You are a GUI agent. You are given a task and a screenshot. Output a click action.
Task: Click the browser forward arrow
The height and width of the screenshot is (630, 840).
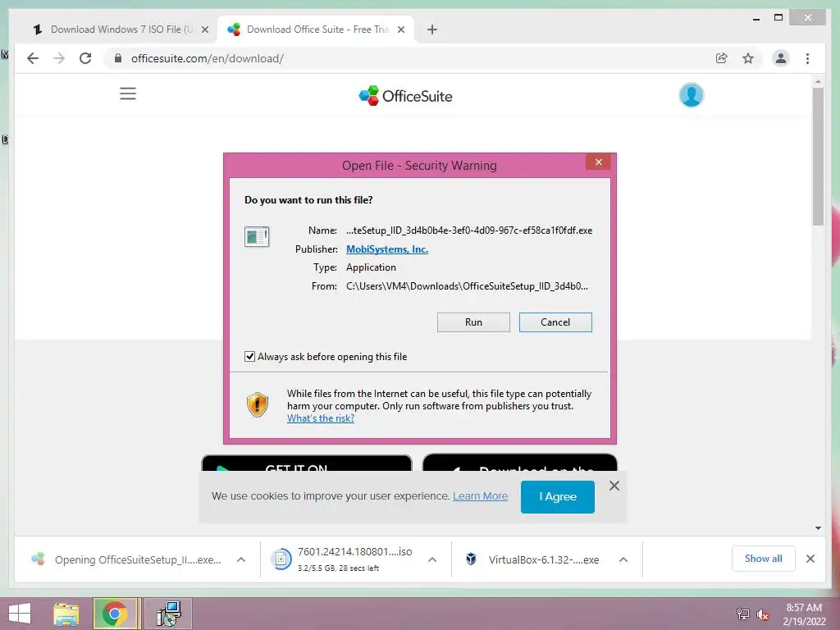pyautogui.click(x=59, y=58)
